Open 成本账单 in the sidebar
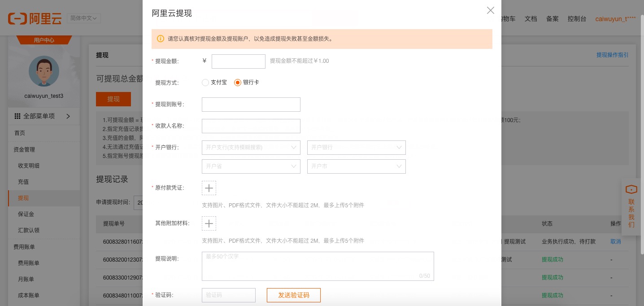Image resolution: width=644 pixels, height=306 pixels. [x=29, y=295]
